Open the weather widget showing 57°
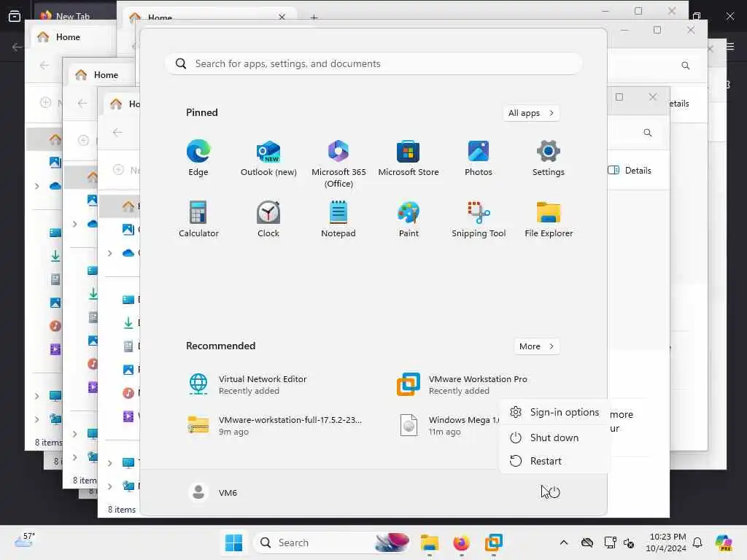Viewport: 747px width, 560px height. (24, 540)
